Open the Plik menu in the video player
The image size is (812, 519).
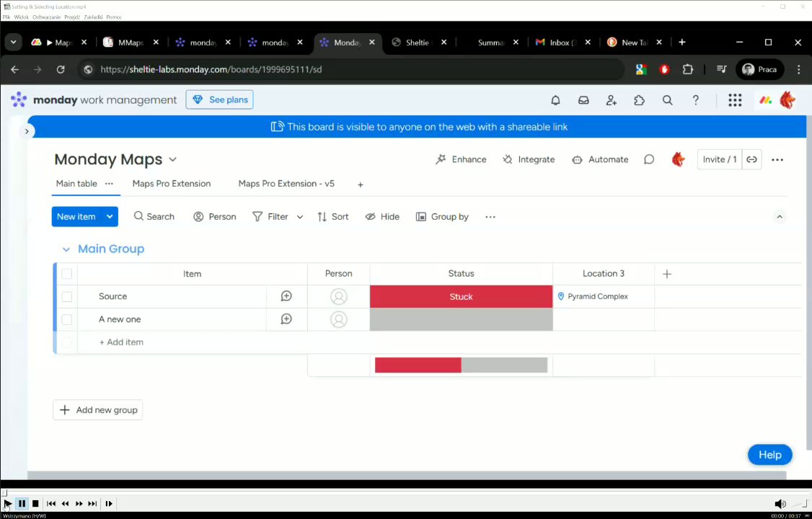click(6, 17)
